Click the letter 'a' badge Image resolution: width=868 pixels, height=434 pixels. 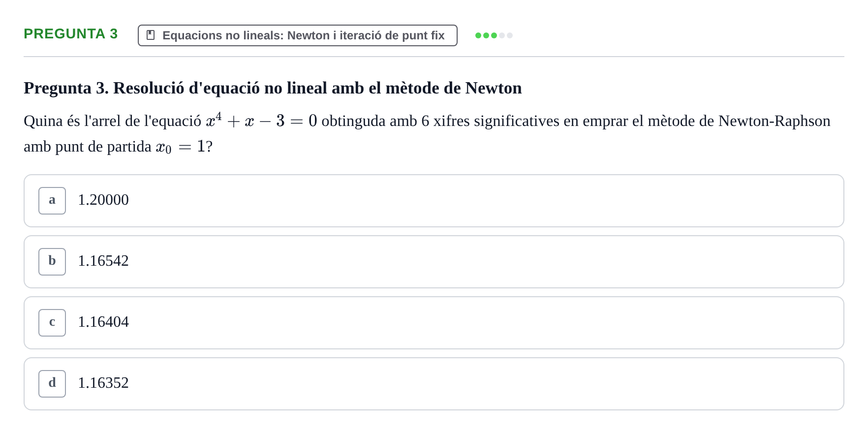pyautogui.click(x=52, y=201)
